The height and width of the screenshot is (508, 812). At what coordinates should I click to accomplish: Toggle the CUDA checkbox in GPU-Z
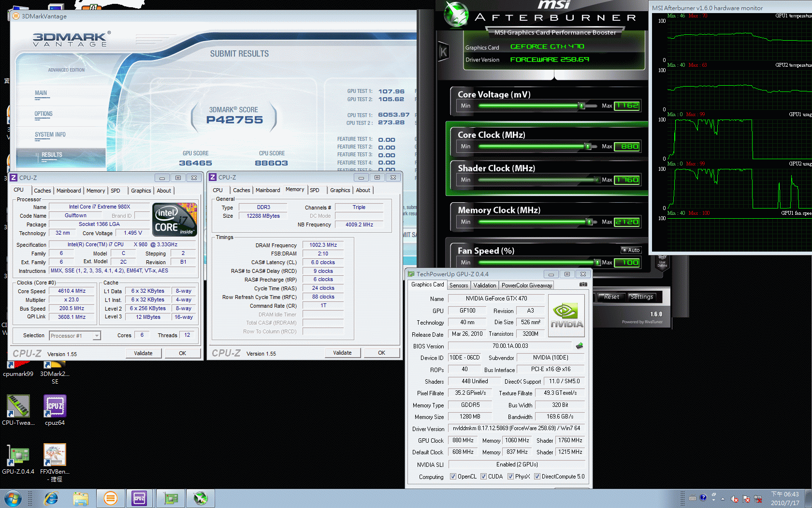click(x=483, y=477)
